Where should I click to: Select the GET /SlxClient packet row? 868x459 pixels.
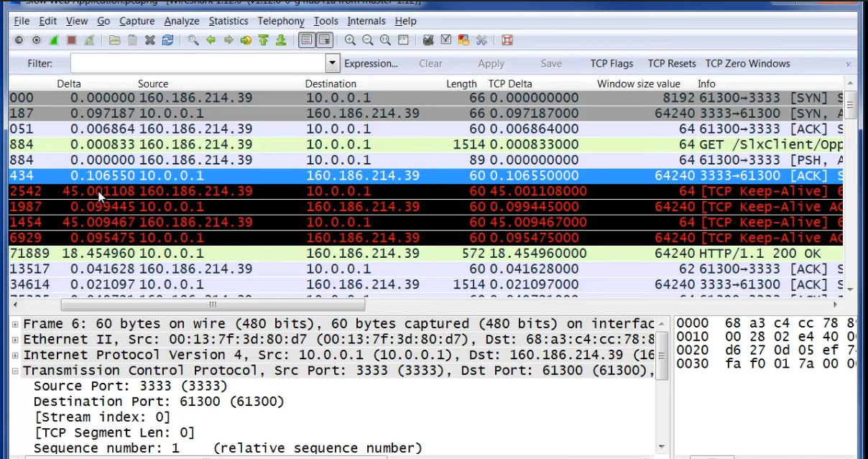coord(426,144)
